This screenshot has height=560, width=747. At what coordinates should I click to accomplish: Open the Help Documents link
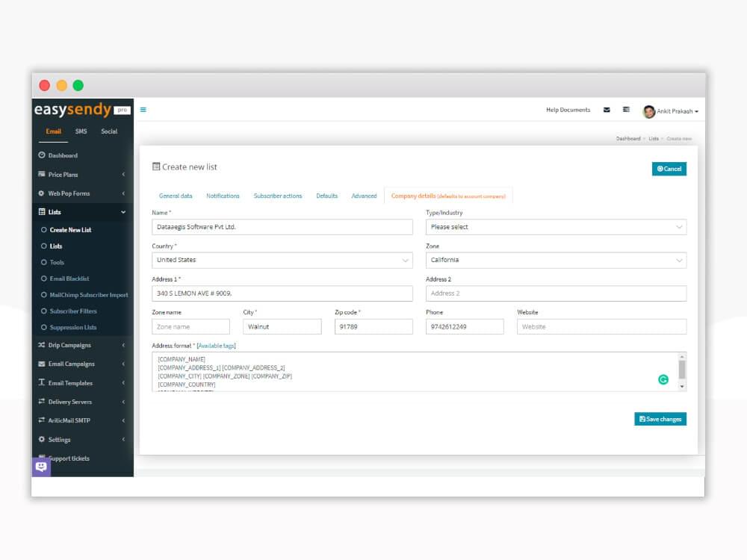pos(568,110)
